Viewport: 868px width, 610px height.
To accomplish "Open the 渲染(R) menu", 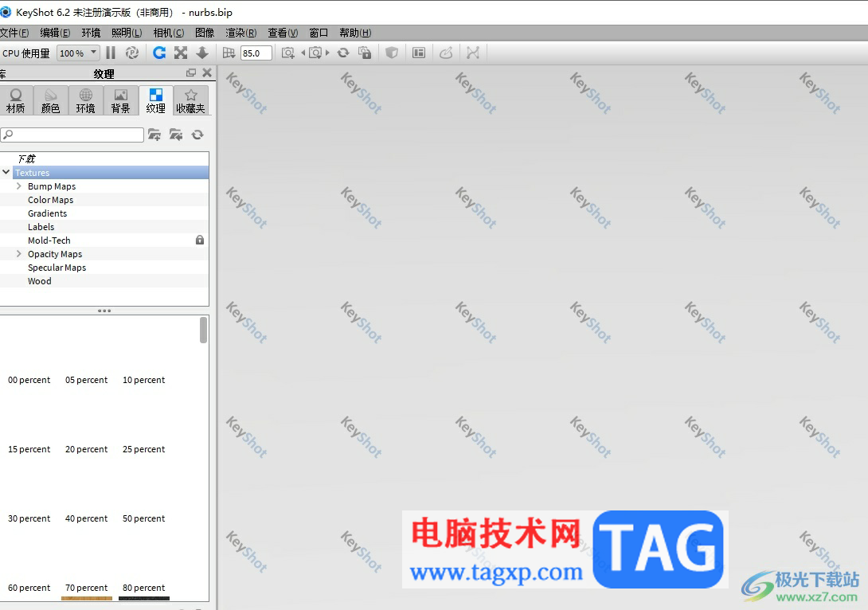I will pyautogui.click(x=240, y=33).
